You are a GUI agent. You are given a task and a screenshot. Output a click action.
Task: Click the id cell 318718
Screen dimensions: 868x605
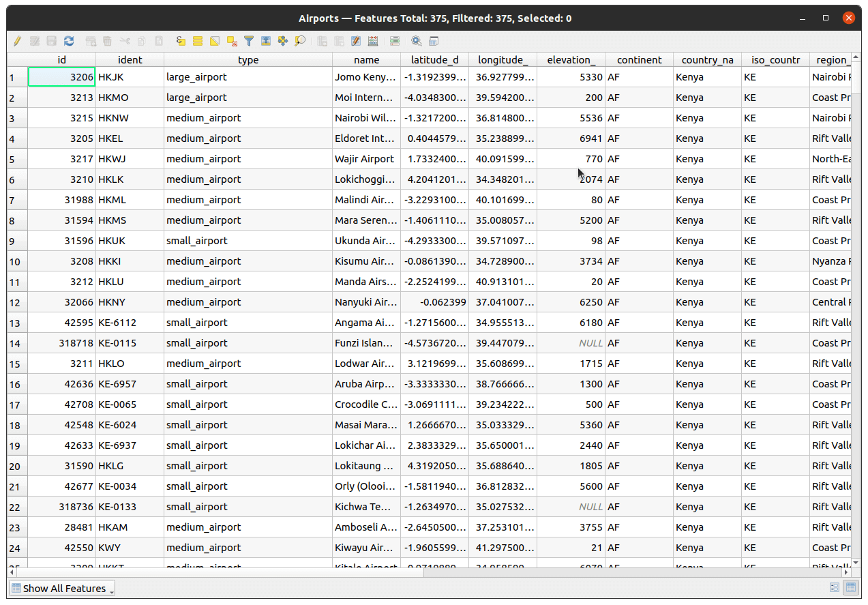point(61,343)
